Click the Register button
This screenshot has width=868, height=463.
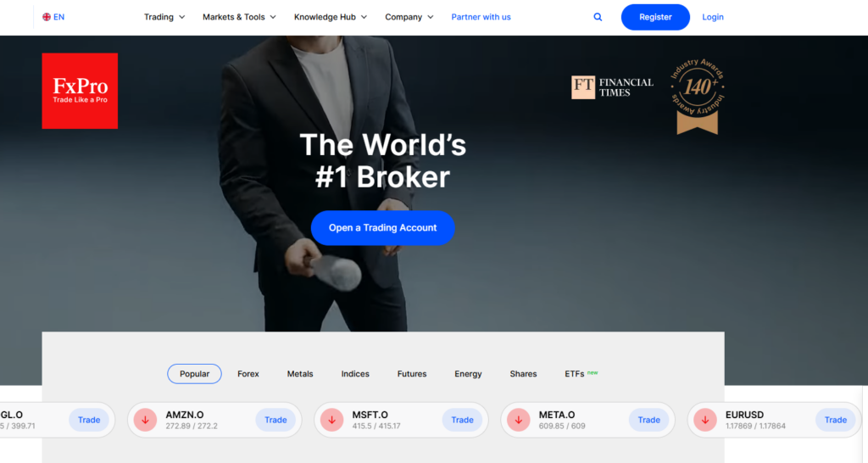pyautogui.click(x=655, y=17)
